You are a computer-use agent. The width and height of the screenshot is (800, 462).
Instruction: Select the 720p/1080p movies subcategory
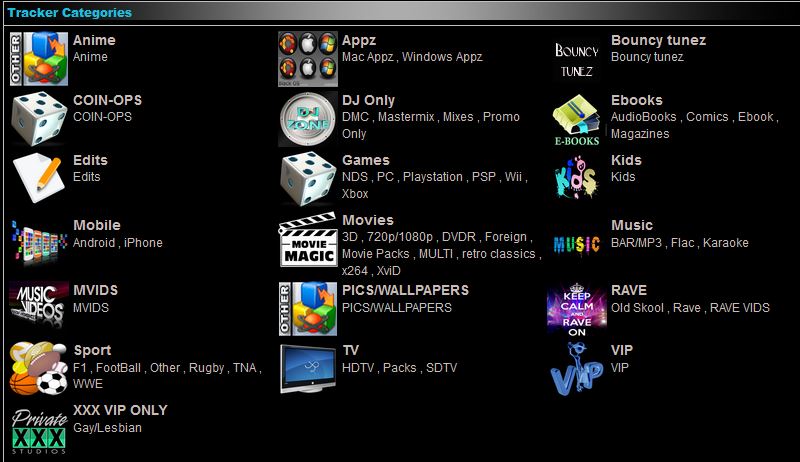pos(400,237)
